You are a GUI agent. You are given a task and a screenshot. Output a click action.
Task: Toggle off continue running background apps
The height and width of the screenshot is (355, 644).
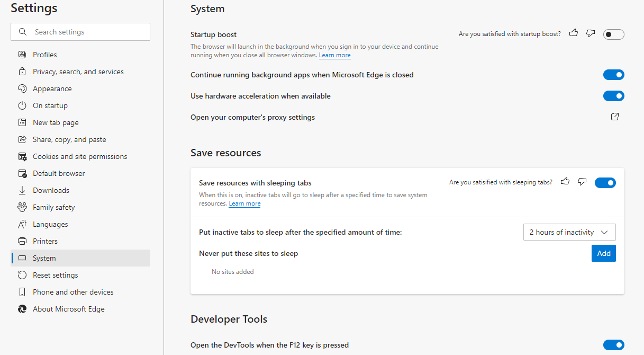point(613,75)
